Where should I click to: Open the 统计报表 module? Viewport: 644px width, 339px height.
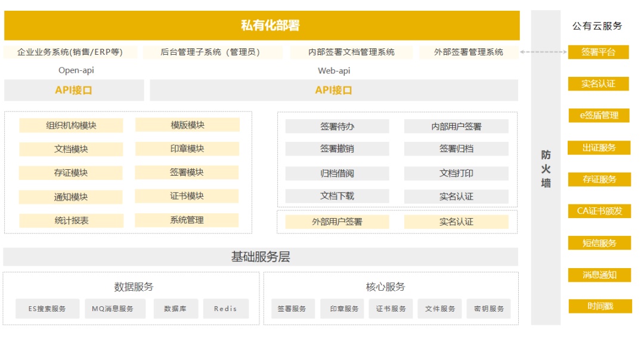pos(71,220)
